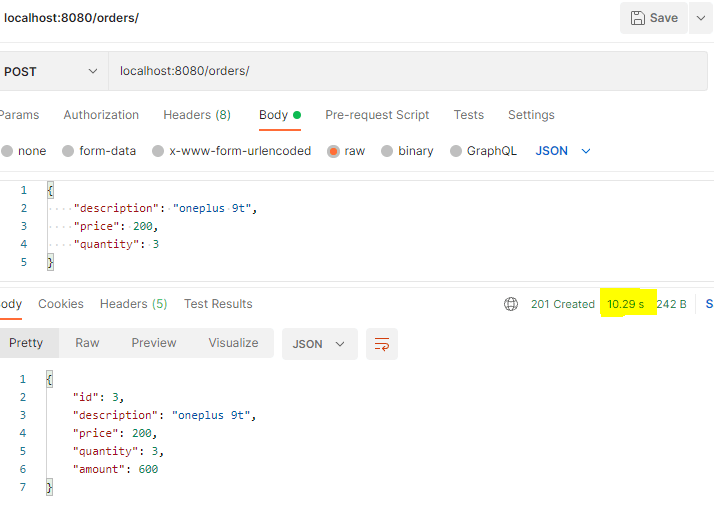Click the globe network icon
Image resolution: width=714 pixels, height=508 pixels.
(511, 304)
